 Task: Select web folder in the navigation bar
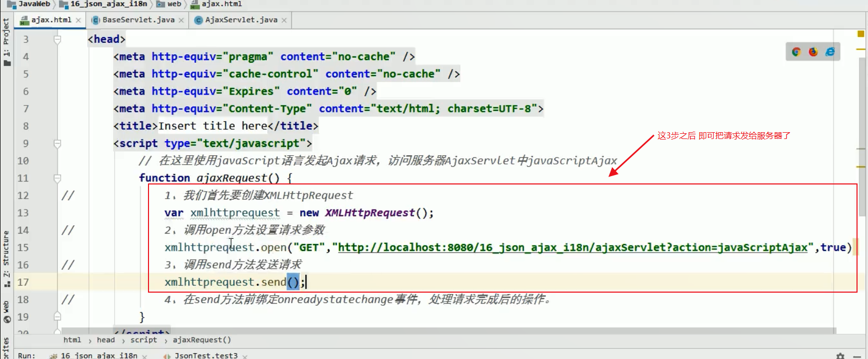(169, 4)
